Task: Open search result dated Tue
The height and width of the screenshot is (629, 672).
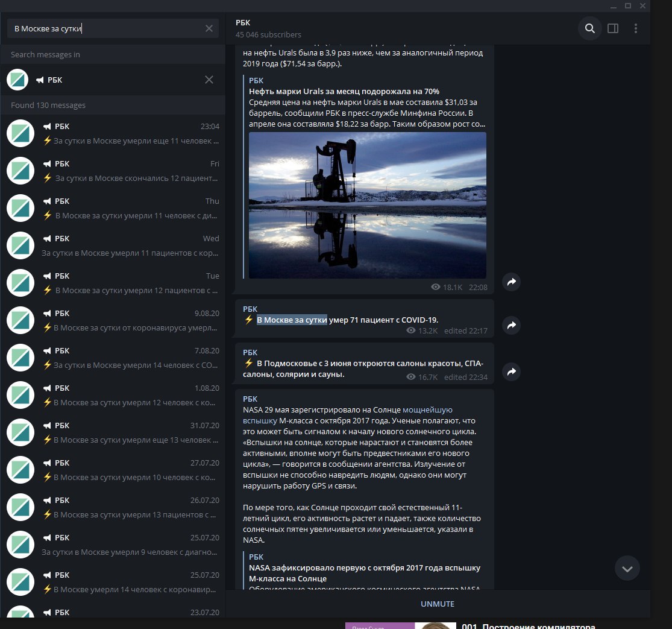Action: [113, 283]
